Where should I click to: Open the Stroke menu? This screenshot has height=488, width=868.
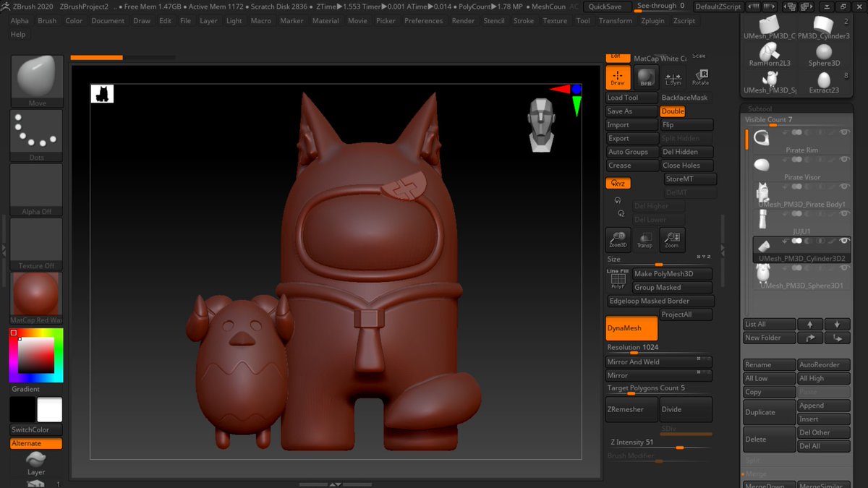pos(524,21)
